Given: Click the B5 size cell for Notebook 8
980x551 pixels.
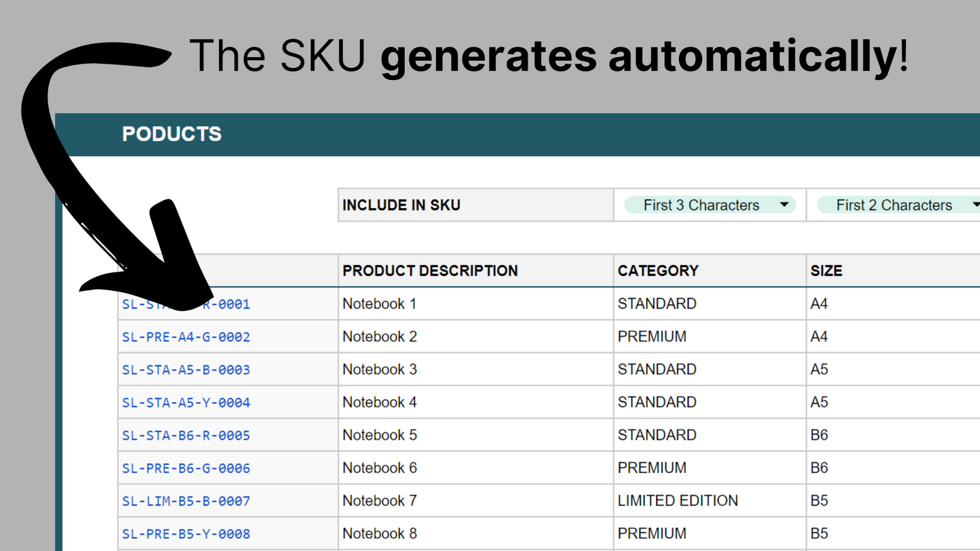Looking at the screenshot, I should tap(819, 534).
